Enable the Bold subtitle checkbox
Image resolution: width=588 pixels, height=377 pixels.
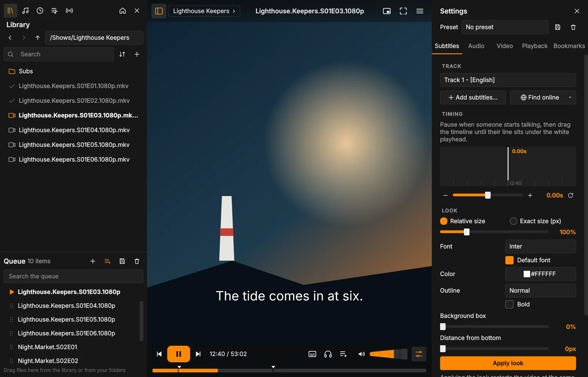pyautogui.click(x=509, y=304)
